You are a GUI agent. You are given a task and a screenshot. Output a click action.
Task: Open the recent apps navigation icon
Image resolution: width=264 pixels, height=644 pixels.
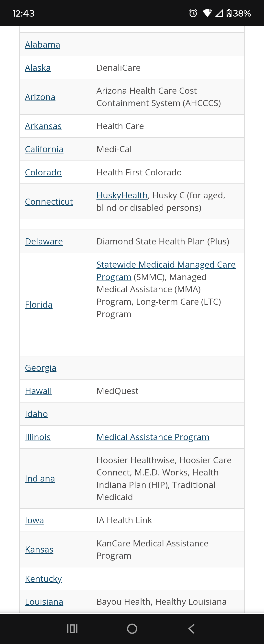[x=72, y=628]
